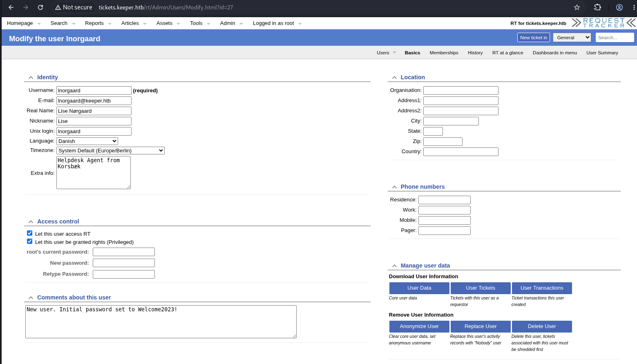Viewport: 637px width, 364px height.
Task: Open the Timezone System Default dropdown
Action: pos(111,151)
